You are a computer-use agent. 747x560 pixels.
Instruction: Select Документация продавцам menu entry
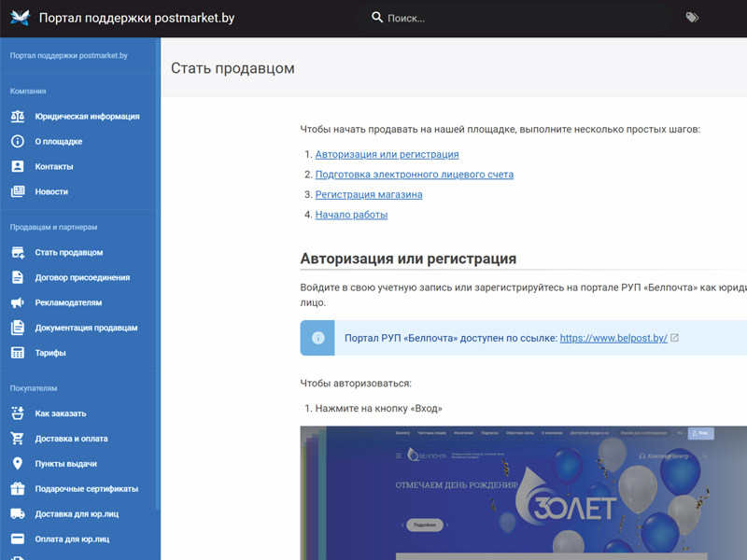pos(86,329)
